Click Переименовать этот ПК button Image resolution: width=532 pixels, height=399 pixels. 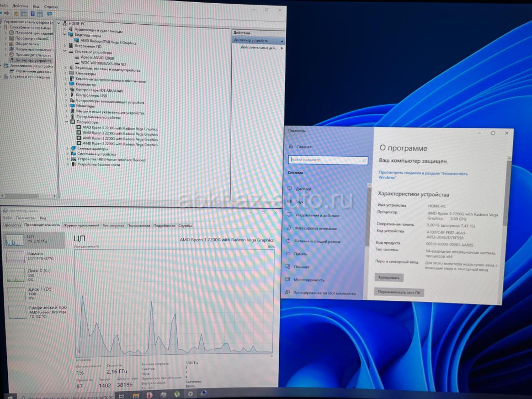coord(399,292)
